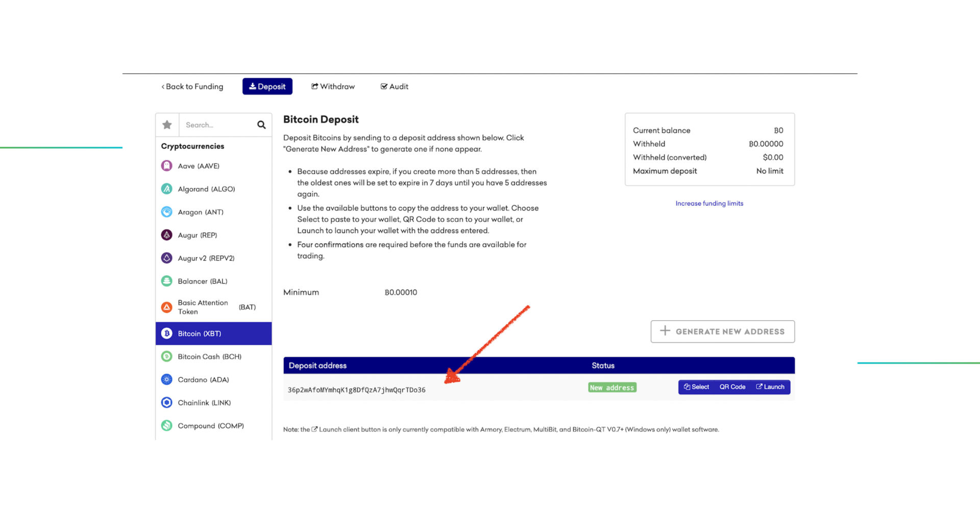Click the Compound COMP coin icon

tap(166, 425)
